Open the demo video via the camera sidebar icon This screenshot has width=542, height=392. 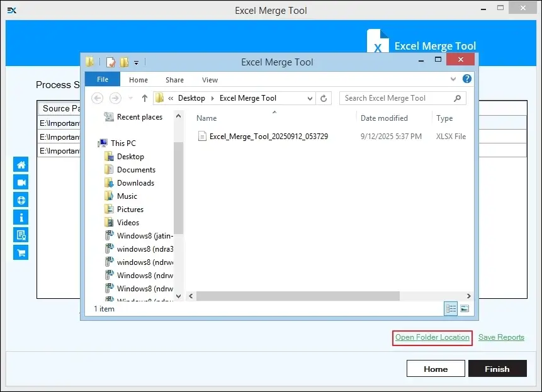pyautogui.click(x=21, y=182)
